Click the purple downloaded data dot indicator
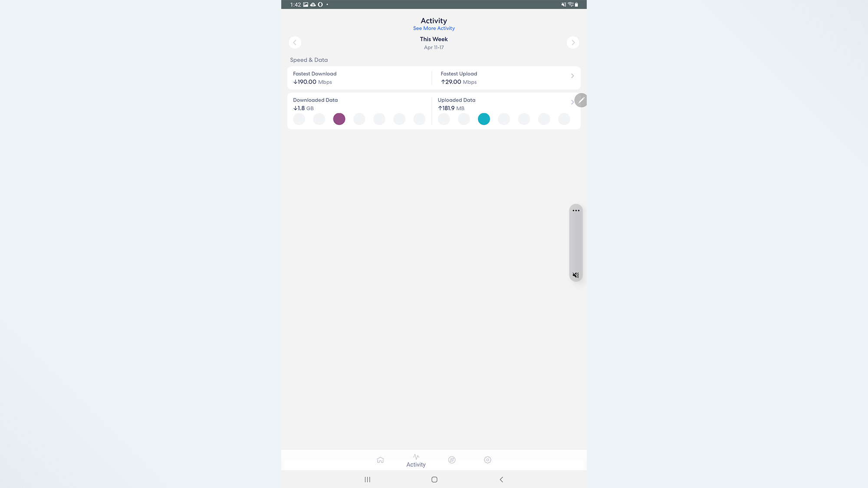The width and height of the screenshot is (868, 488). point(339,118)
